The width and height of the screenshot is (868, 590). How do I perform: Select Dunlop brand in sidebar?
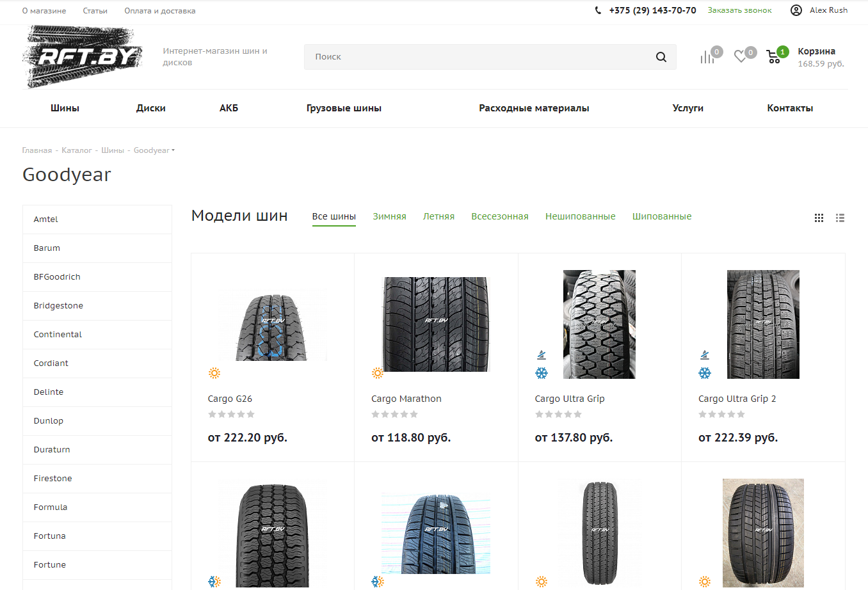[x=97, y=421]
